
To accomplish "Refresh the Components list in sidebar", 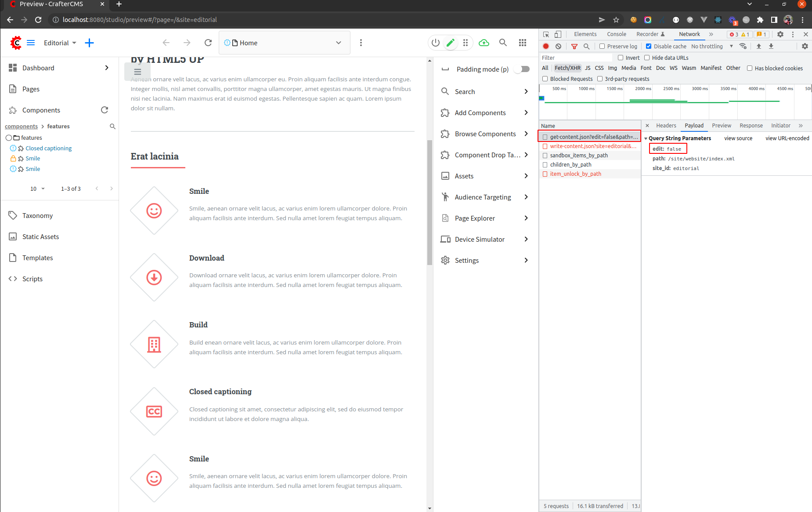I will pos(105,110).
